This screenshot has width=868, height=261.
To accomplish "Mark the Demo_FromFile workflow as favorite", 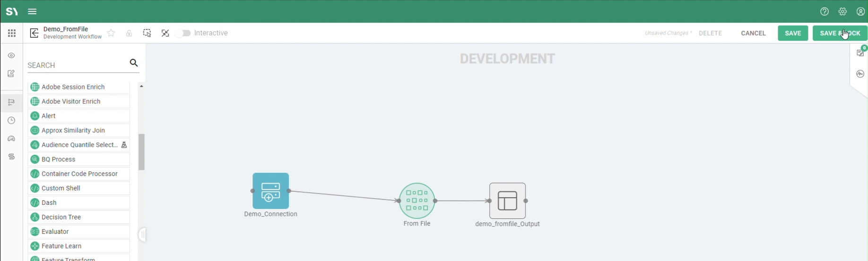I will pyautogui.click(x=111, y=33).
